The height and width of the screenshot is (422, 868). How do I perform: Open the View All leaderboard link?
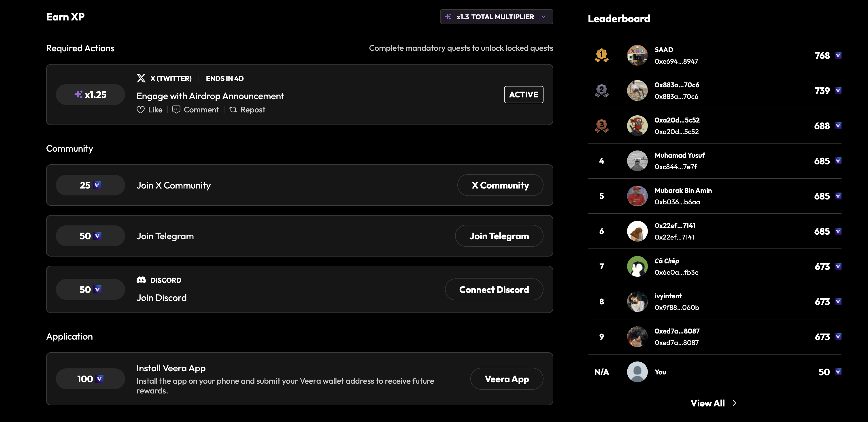coord(707,403)
